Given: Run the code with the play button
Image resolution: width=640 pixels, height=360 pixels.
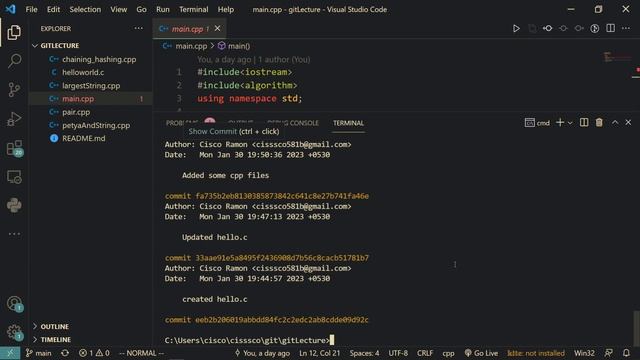Looking at the screenshot, I should pyautogui.click(x=516, y=29).
